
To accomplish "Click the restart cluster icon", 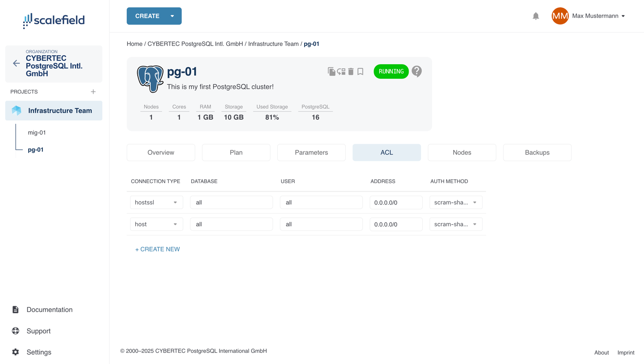I will click(341, 71).
